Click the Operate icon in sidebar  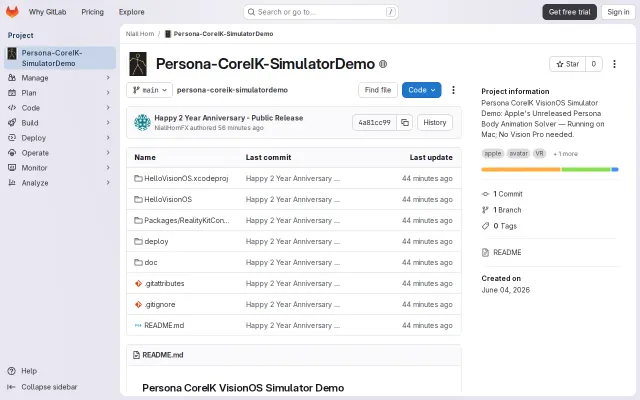[12, 153]
